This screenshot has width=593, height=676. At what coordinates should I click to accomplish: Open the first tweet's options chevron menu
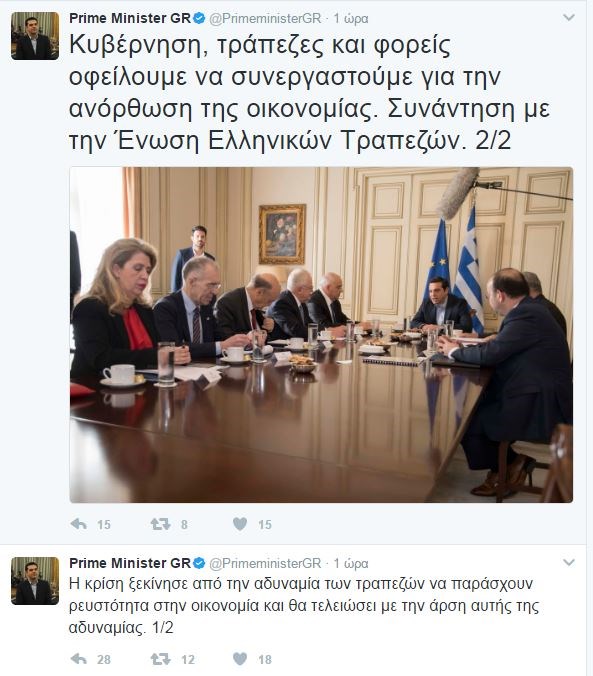tap(569, 17)
